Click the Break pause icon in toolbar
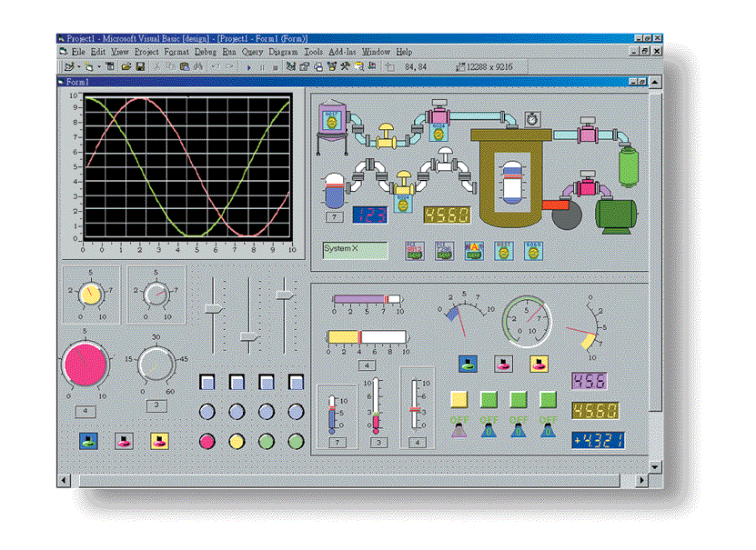Screen dimensions: 756x550 pyautogui.click(x=262, y=67)
